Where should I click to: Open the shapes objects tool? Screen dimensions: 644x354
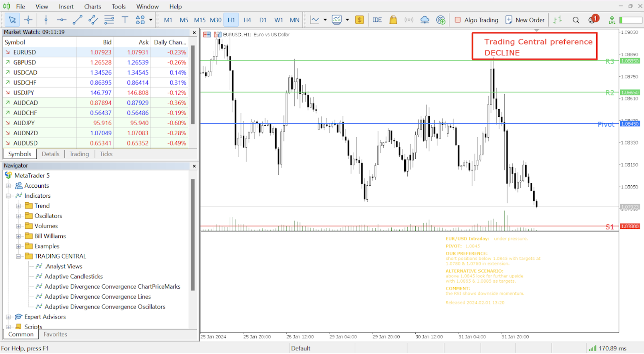click(x=140, y=20)
